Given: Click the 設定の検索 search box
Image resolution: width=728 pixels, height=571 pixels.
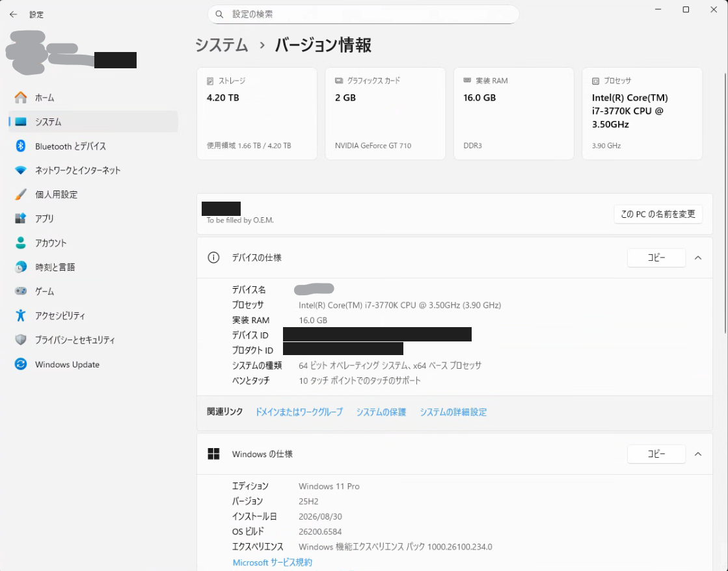Looking at the screenshot, I should (x=363, y=14).
